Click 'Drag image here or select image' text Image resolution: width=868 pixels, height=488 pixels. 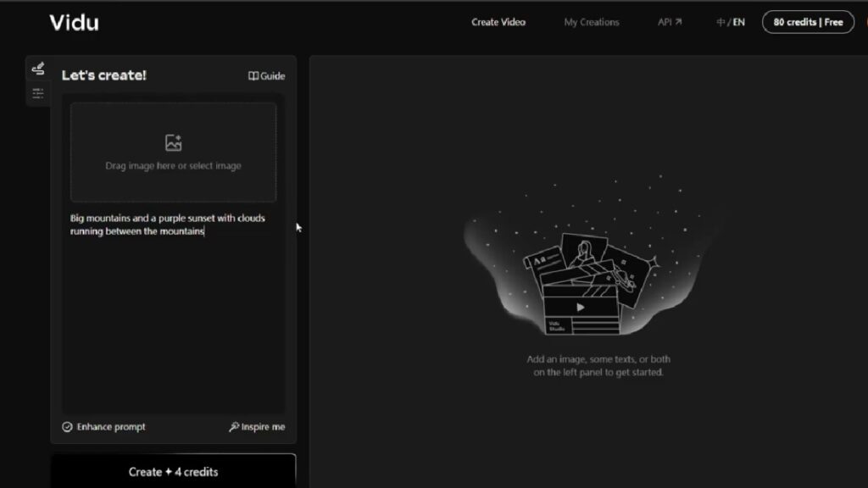pyautogui.click(x=173, y=165)
